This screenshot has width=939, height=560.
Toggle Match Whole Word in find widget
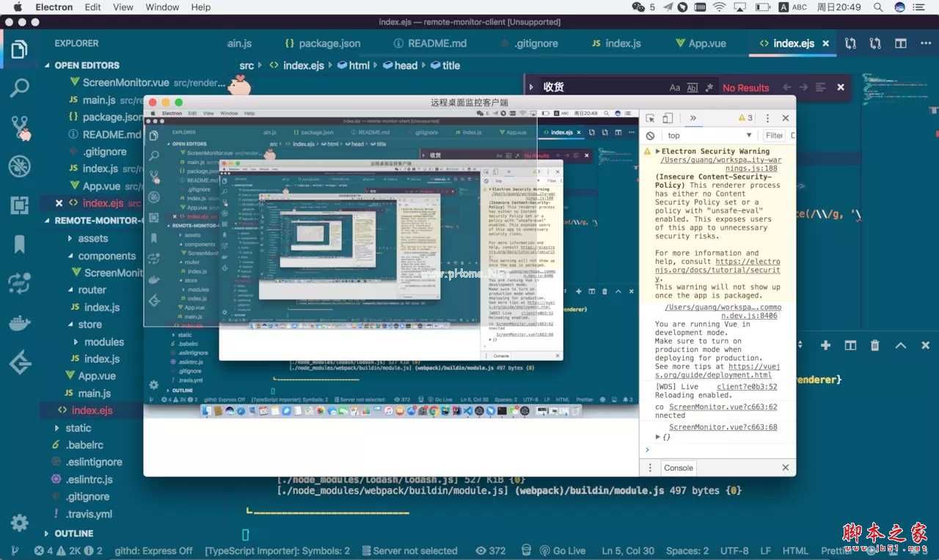(x=692, y=87)
